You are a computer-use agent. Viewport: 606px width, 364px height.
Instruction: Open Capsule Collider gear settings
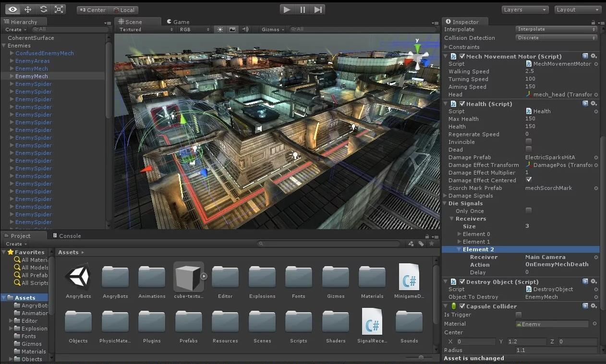tap(594, 306)
